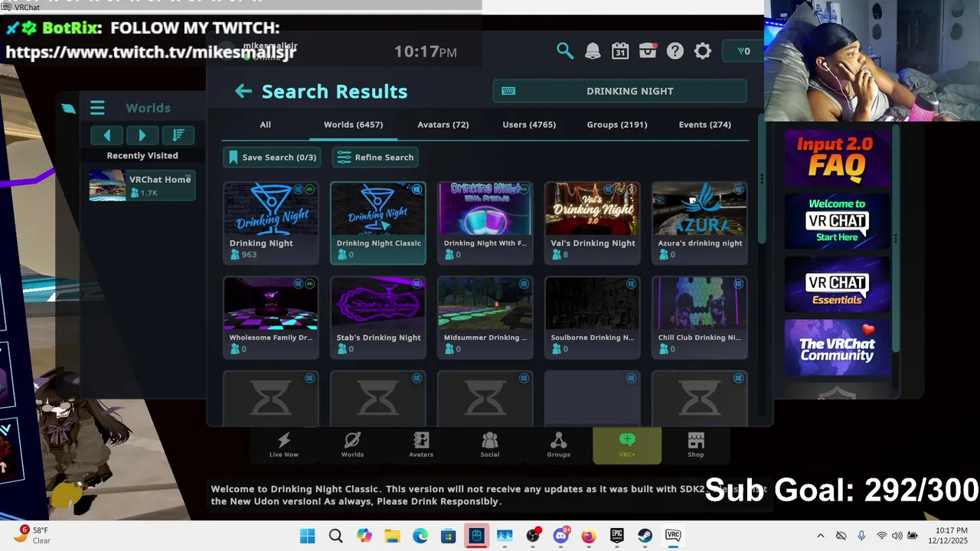Open the VRChat marketplace box icon
Image resolution: width=980 pixels, height=551 pixels.
pos(648,51)
